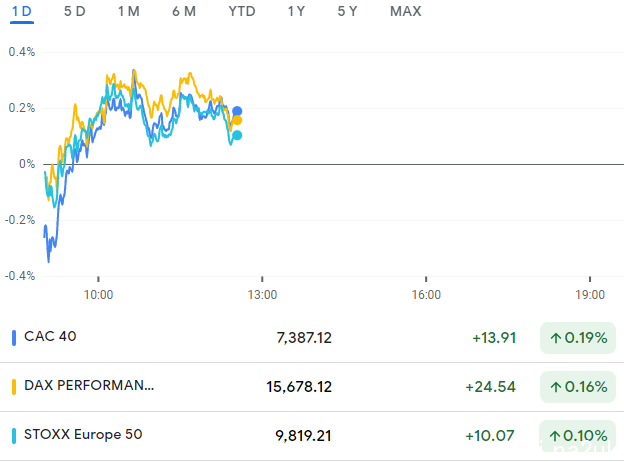
Task: Select the 1D time range tab
Action: click(x=21, y=12)
